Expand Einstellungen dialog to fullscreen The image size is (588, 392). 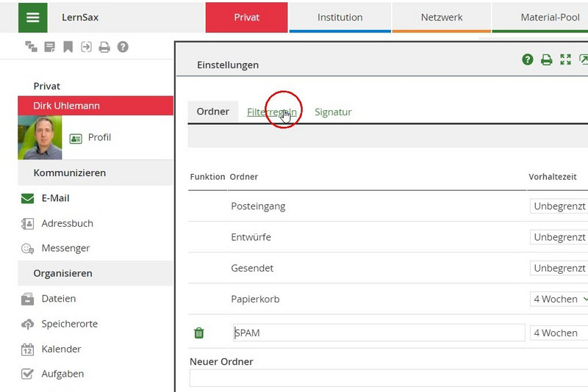pyautogui.click(x=565, y=60)
